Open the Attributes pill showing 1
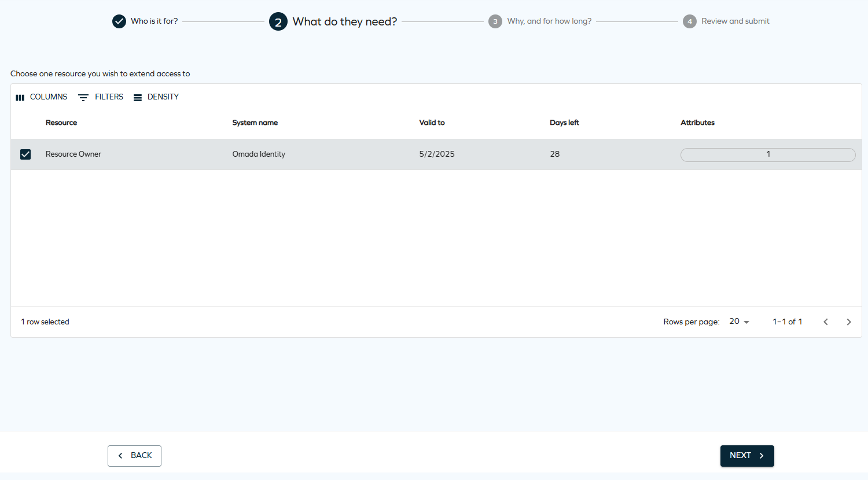 tap(768, 154)
